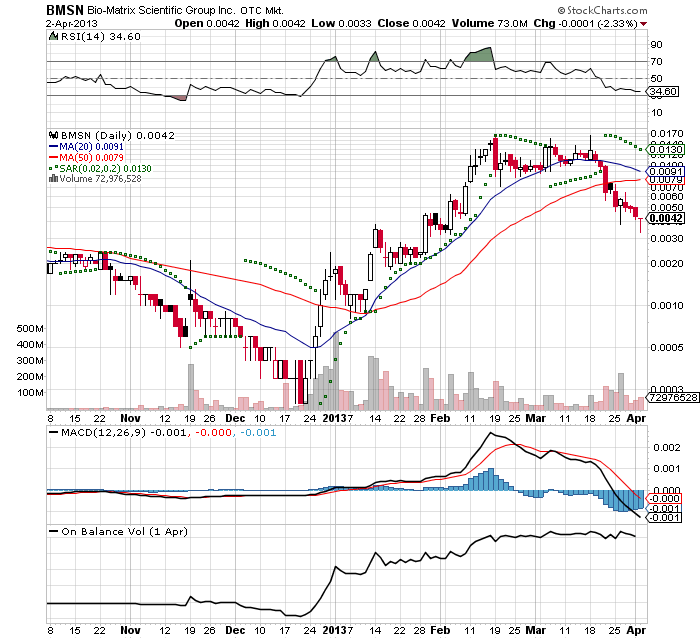Click the blue MA(20) line marker
Viewport: 700px width, 639px height.
coord(53,146)
